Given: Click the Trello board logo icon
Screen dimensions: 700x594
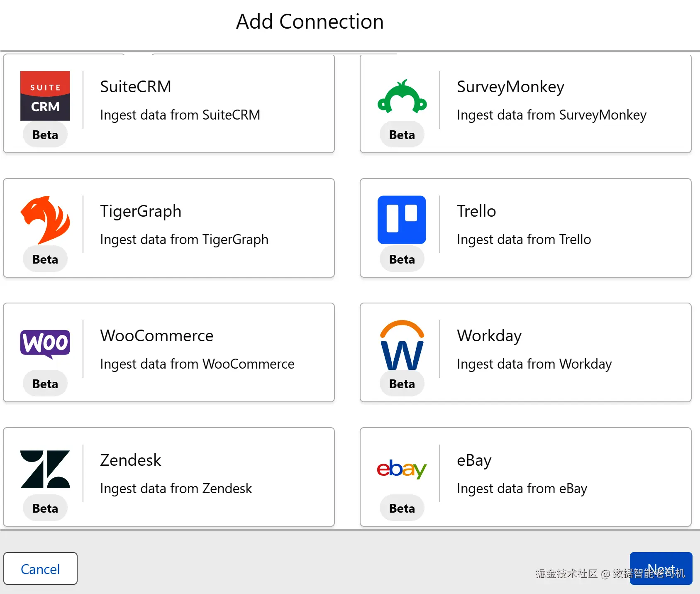Looking at the screenshot, I should coord(402,220).
